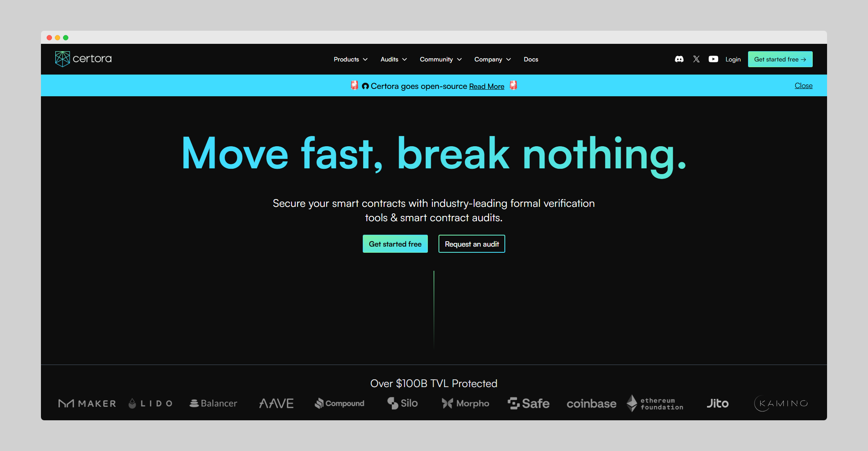The height and width of the screenshot is (451, 868).
Task: Open the X (Twitter) icon link
Action: (x=696, y=59)
